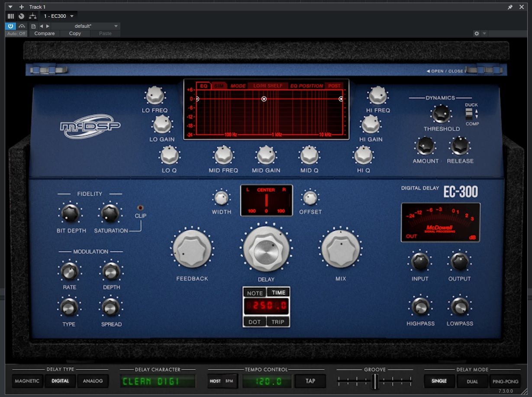Image resolution: width=532 pixels, height=397 pixels.
Task: Click the modulation RATE knob
Action: 69,271
